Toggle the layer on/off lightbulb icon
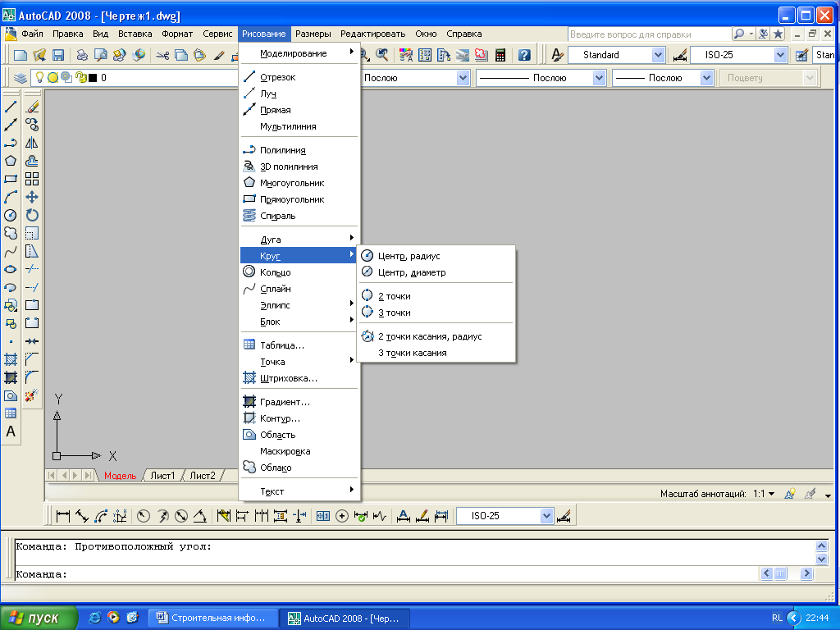 [x=39, y=78]
